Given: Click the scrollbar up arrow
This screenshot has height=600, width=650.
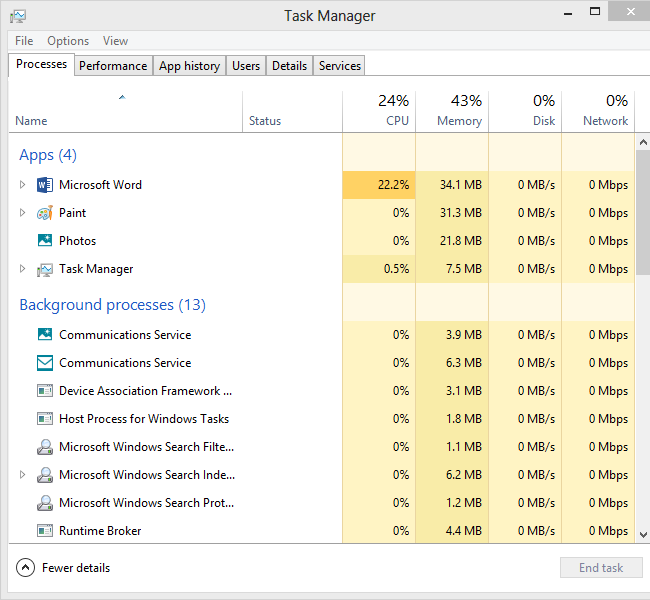Looking at the screenshot, I should 643,143.
